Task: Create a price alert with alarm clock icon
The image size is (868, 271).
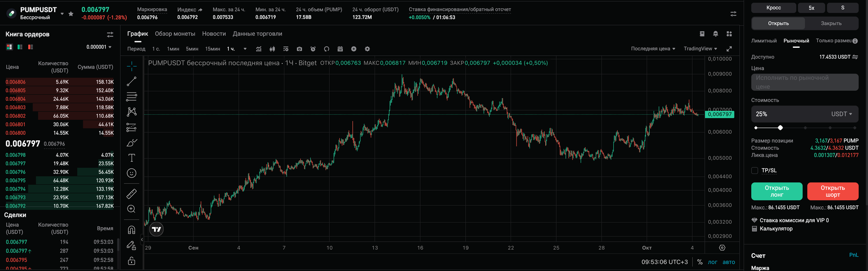Action: tap(313, 49)
